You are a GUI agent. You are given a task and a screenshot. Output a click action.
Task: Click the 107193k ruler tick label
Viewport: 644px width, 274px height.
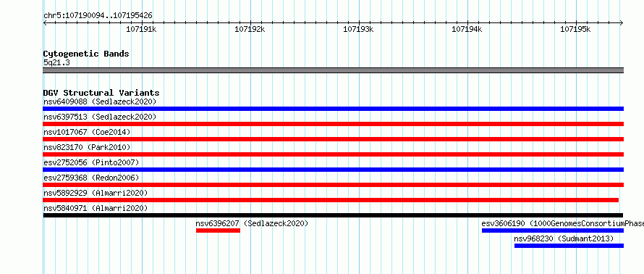[x=358, y=29]
